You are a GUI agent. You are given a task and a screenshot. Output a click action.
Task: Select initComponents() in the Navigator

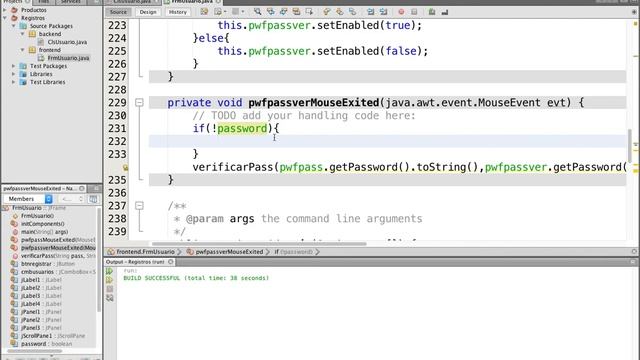tap(43, 224)
